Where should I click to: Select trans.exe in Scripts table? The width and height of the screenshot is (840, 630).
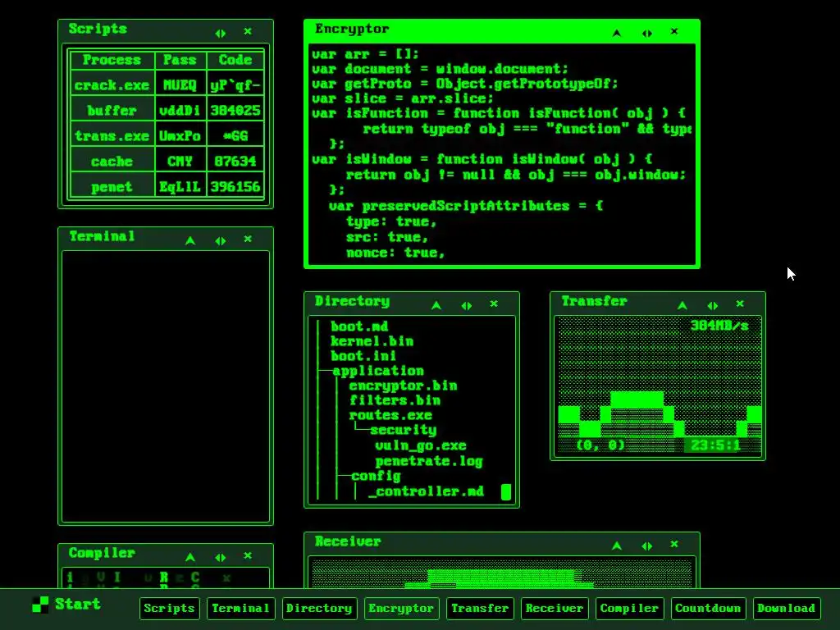[112, 136]
